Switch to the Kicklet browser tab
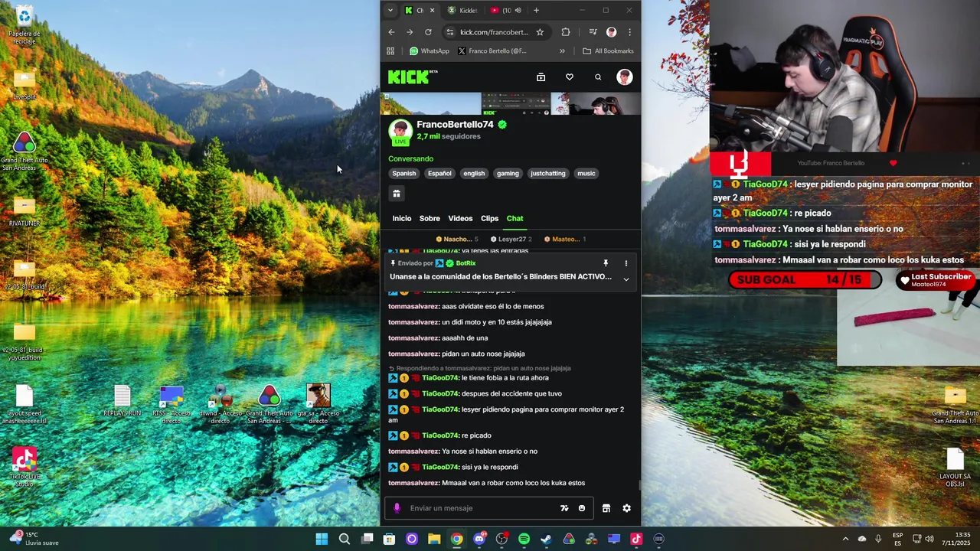980x551 pixels. pos(463,11)
